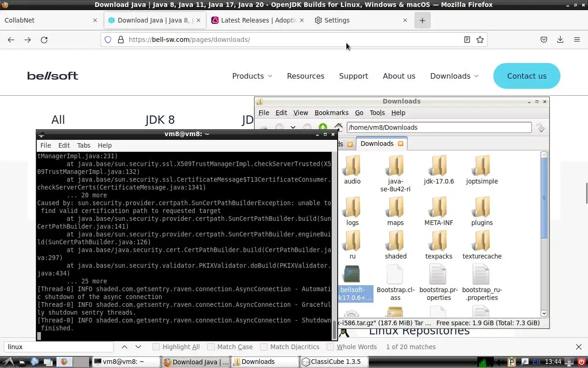Open the About us link

click(399, 76)
